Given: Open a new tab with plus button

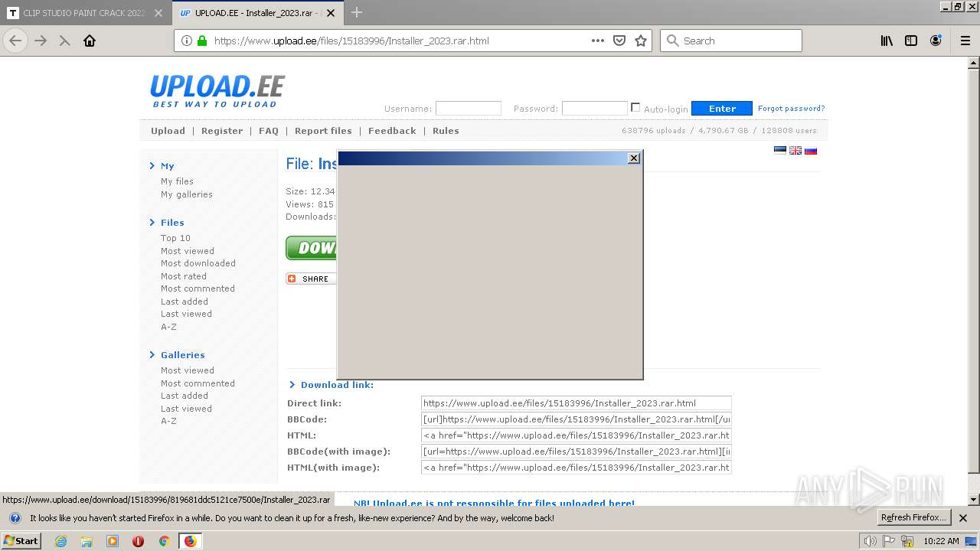Looking at the screenshot, I should (356, 13).
